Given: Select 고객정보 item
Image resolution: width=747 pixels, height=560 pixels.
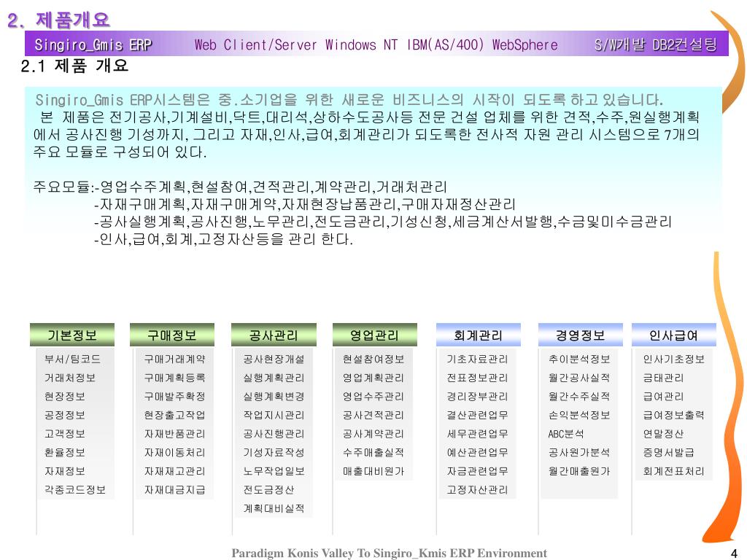Looking at the screenshot, I should (x=65, y=434).
